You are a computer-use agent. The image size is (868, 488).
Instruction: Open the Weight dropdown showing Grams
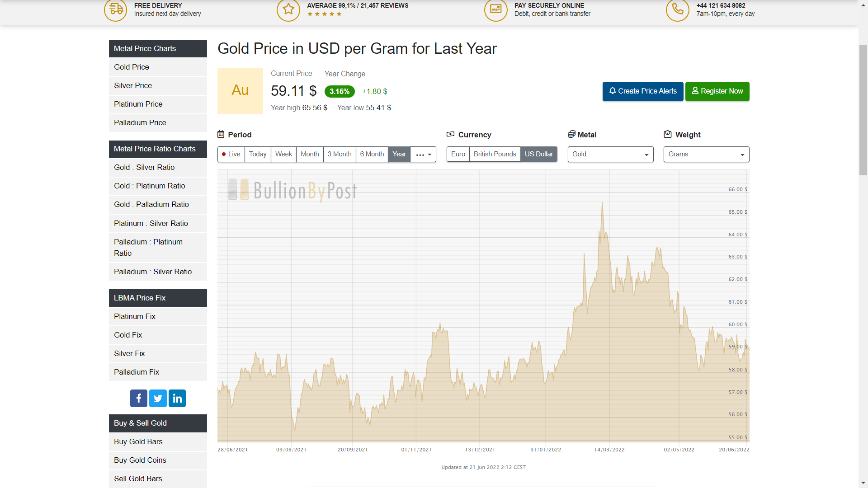click(x=706, y=154)
